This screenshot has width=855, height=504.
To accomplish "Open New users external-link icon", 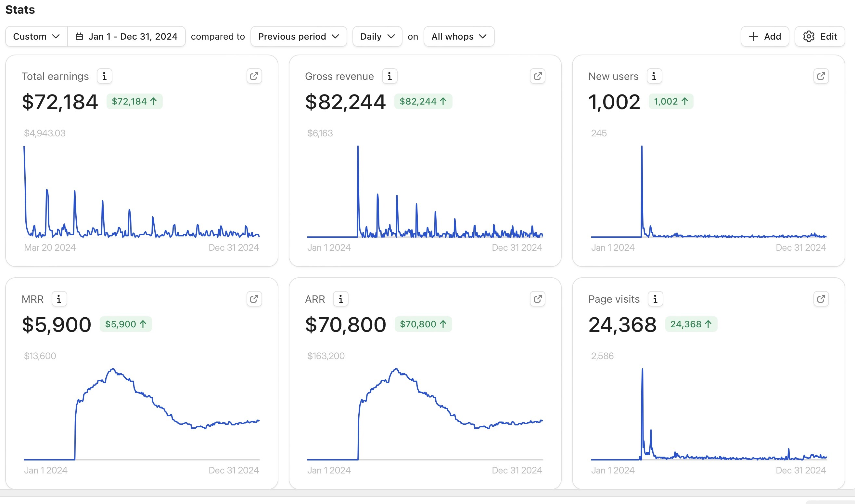I will pyautogui.click(x=821, y=76).
